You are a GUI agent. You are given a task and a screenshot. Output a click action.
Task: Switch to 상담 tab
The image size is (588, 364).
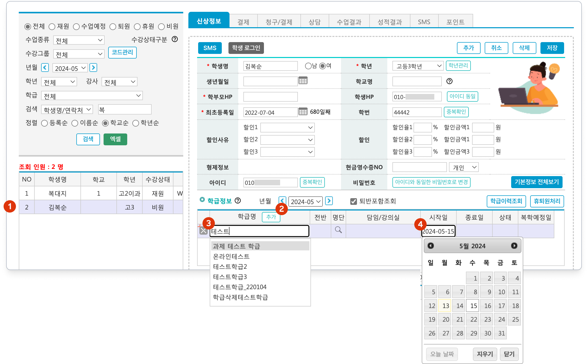pos(315,22)
